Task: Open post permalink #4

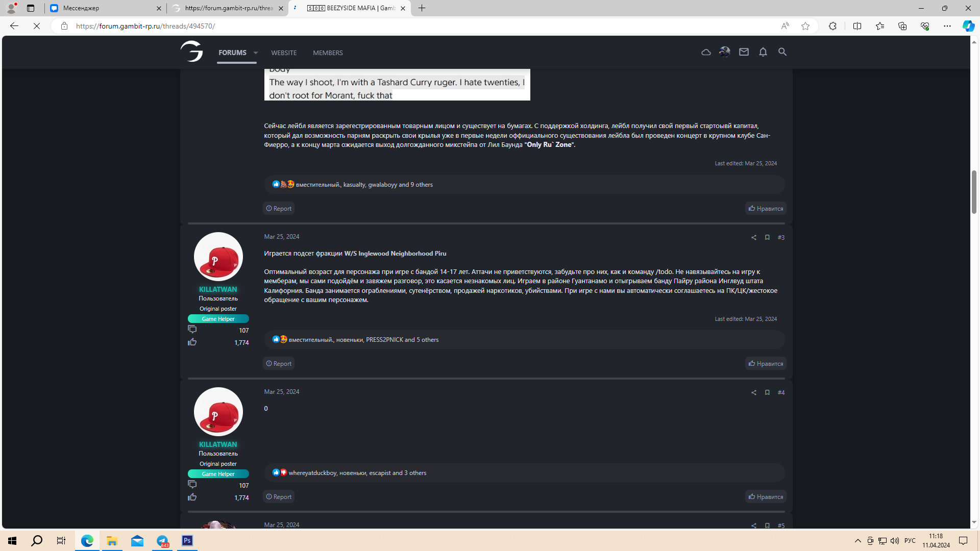Action: [781, 392]
